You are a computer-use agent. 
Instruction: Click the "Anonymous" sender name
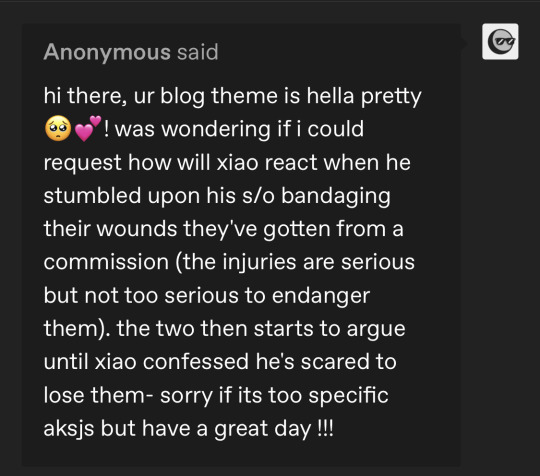107,52
